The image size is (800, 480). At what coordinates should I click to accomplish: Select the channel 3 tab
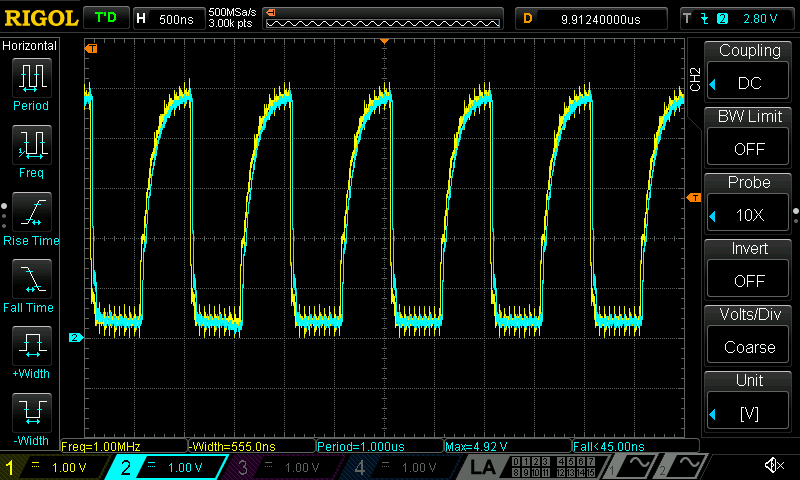coord(283,467)
